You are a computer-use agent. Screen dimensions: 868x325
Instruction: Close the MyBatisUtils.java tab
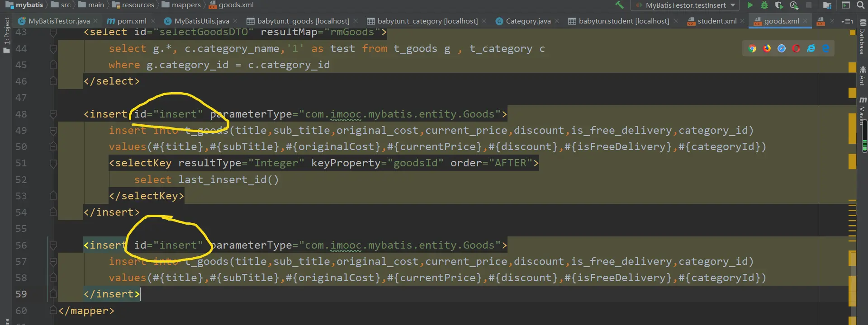click(x=236, y=21)
